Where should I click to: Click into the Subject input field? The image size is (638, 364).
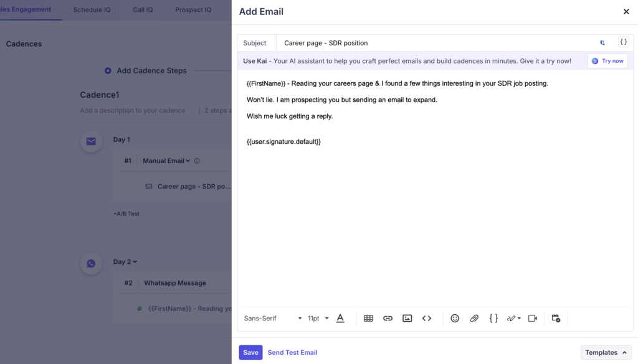(436, 43)
